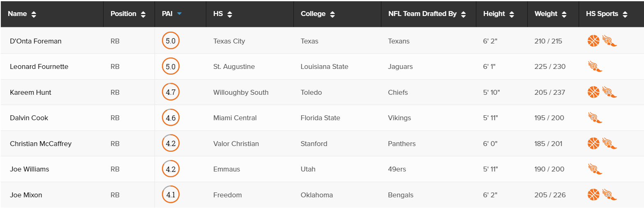Click Dalvin Cook's track winged-shoe icon

point(595,118)
